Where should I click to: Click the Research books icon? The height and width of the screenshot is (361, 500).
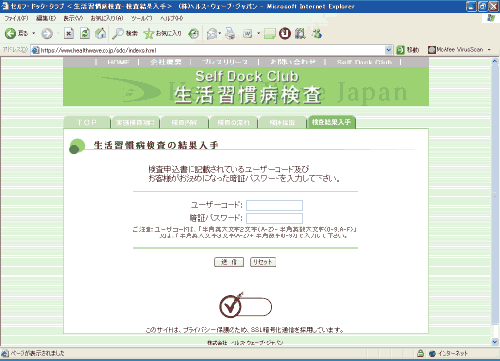coord(300,33)
